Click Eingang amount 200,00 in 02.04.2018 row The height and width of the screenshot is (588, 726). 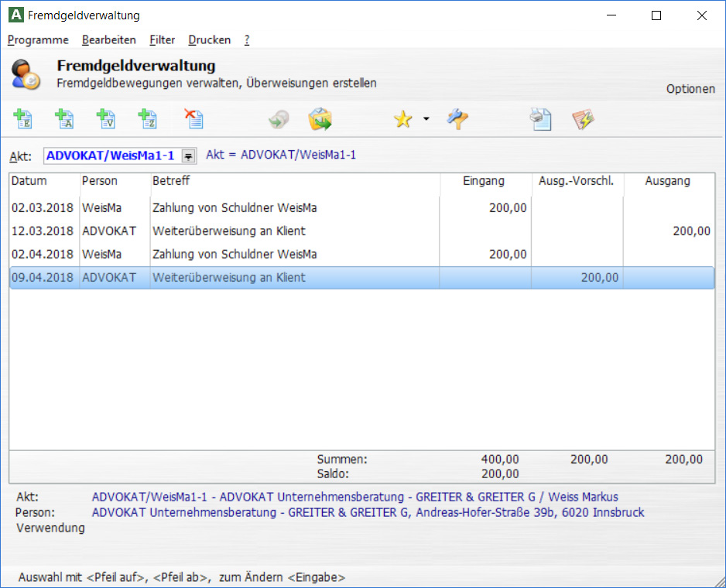click(x=508, y=255)
